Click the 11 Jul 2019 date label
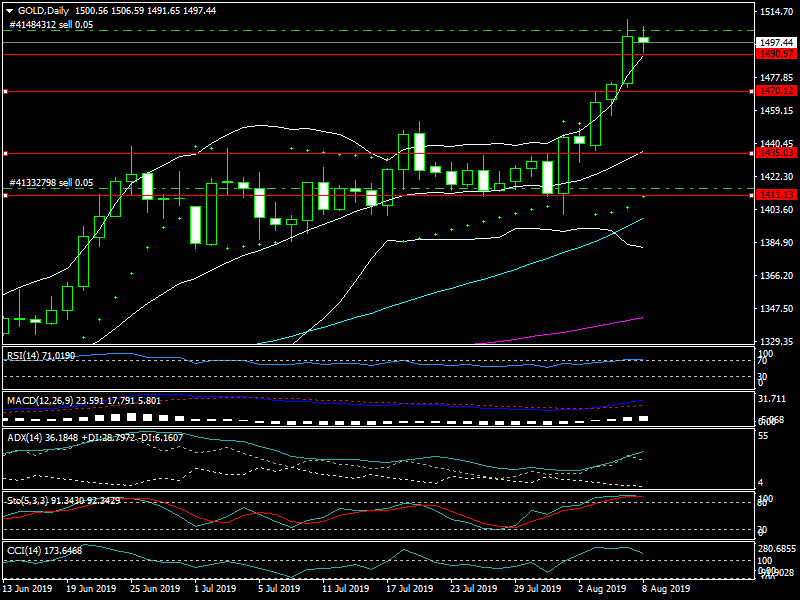Screen dimensions: 800x600 point(345,589)
